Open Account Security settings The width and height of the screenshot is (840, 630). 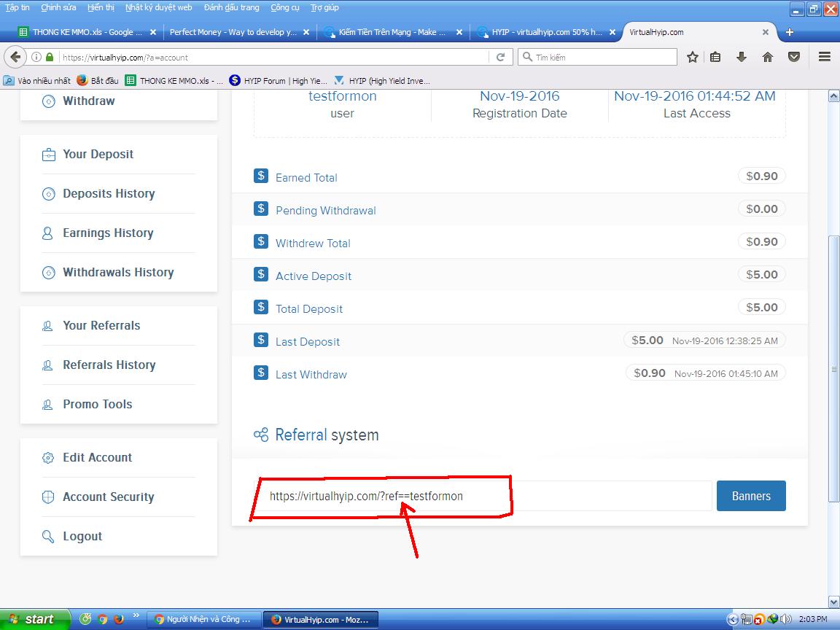click(108, 497)
